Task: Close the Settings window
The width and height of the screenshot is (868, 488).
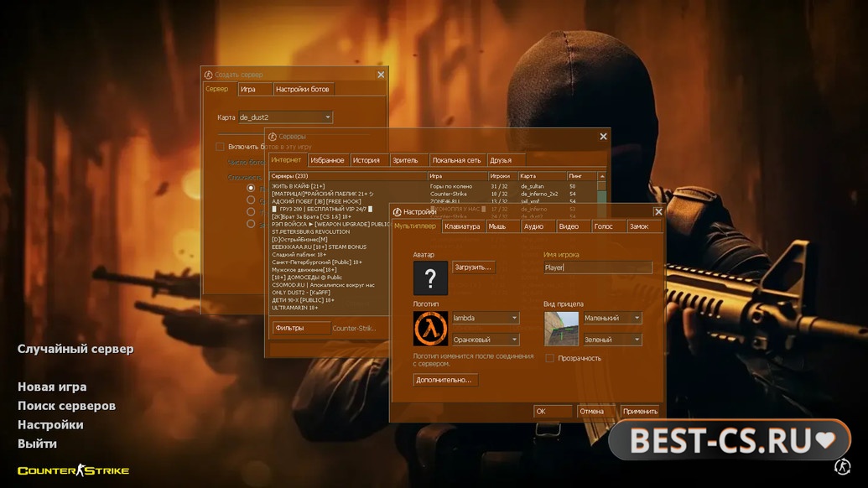Action: [658, 211]
